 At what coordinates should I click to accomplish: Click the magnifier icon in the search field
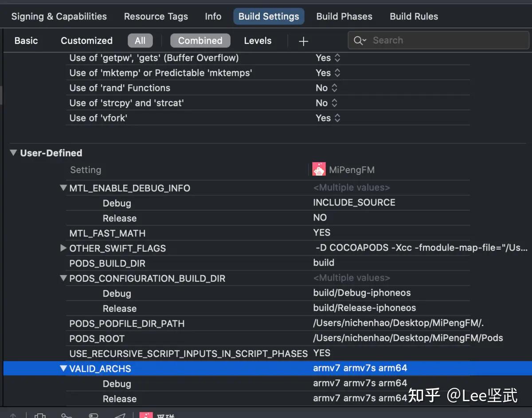click(360, 40)
